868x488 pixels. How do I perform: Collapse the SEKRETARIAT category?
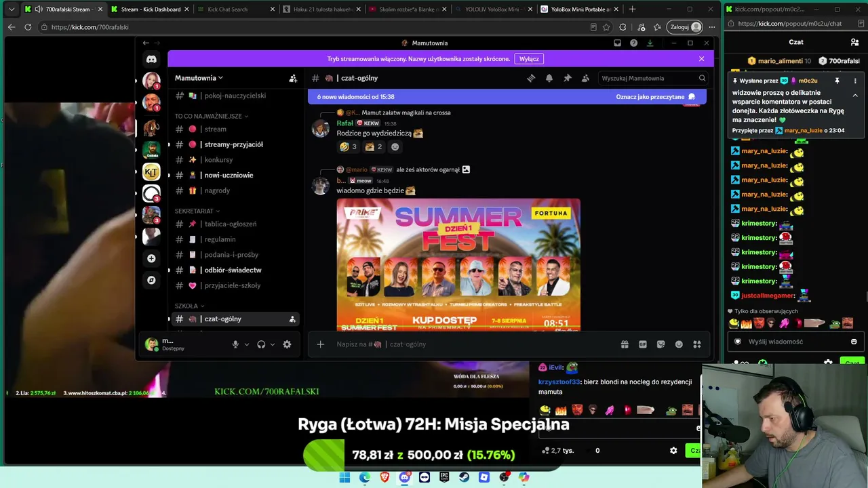point(197,211)
